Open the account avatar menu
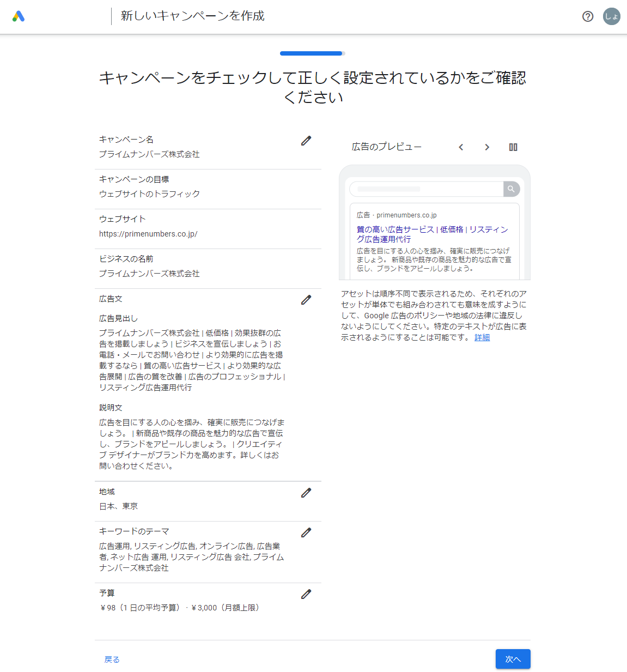This screenshot has height=672, width=627. (x=612, y=16)
